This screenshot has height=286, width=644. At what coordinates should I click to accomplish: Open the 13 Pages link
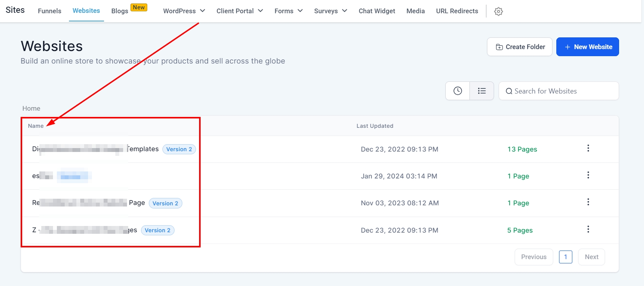tap(522, 149)
